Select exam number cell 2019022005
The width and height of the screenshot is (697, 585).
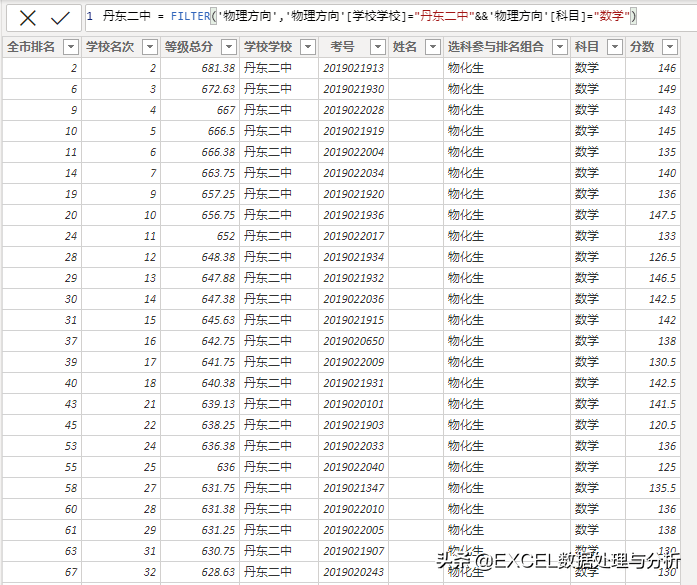tap(353, 530)
